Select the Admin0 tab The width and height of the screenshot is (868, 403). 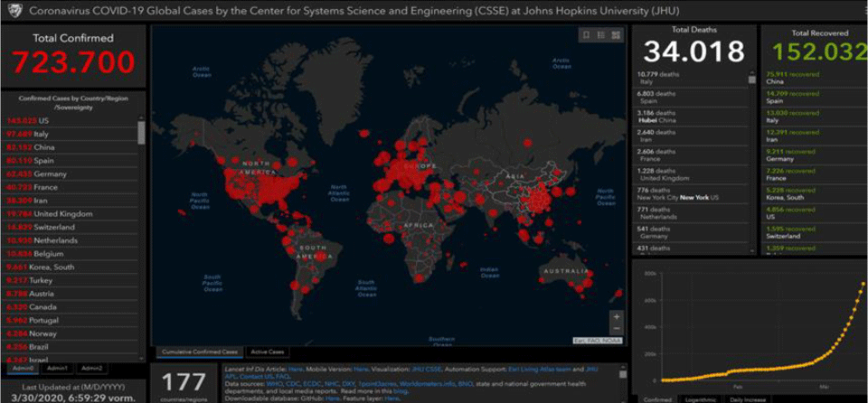click(23, 368)
